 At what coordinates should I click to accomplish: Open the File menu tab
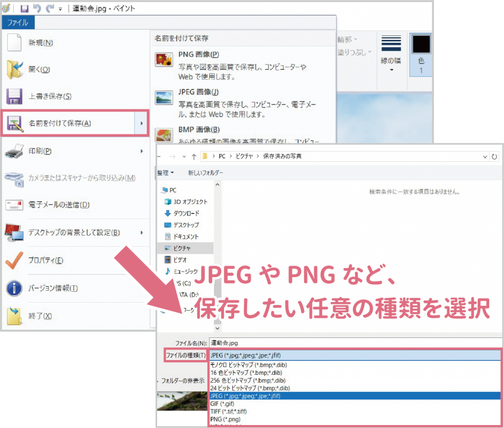[18, 23]
